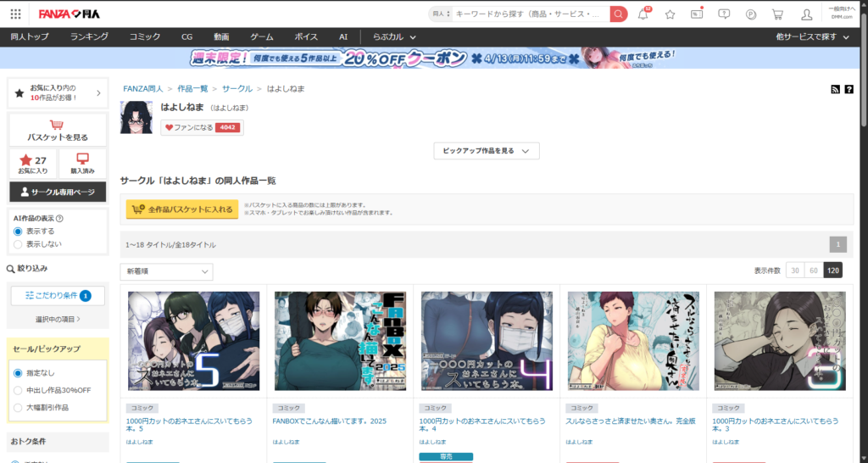Open title link FANBOXでこんなん描いてます。2025
This screenshot has height=463, width=868.
[330, 421]
